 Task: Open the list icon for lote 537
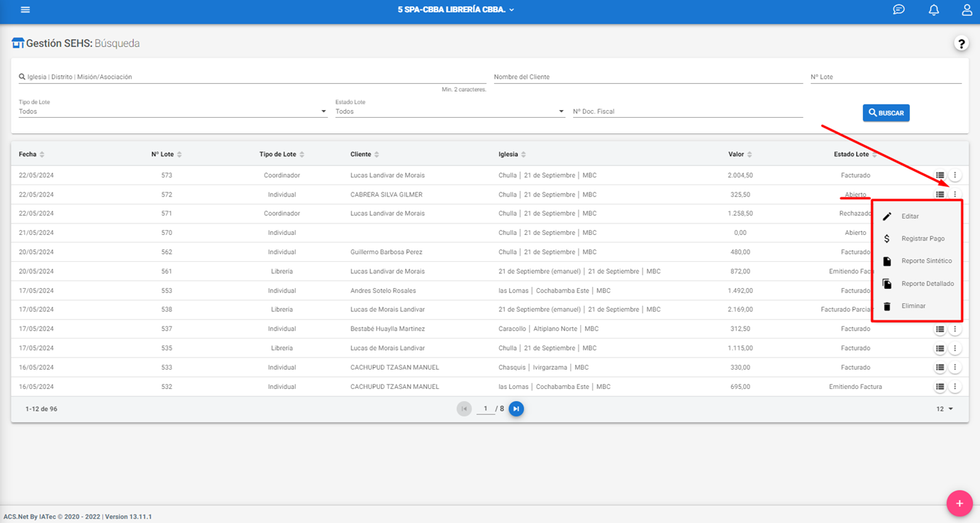point(940,329)
